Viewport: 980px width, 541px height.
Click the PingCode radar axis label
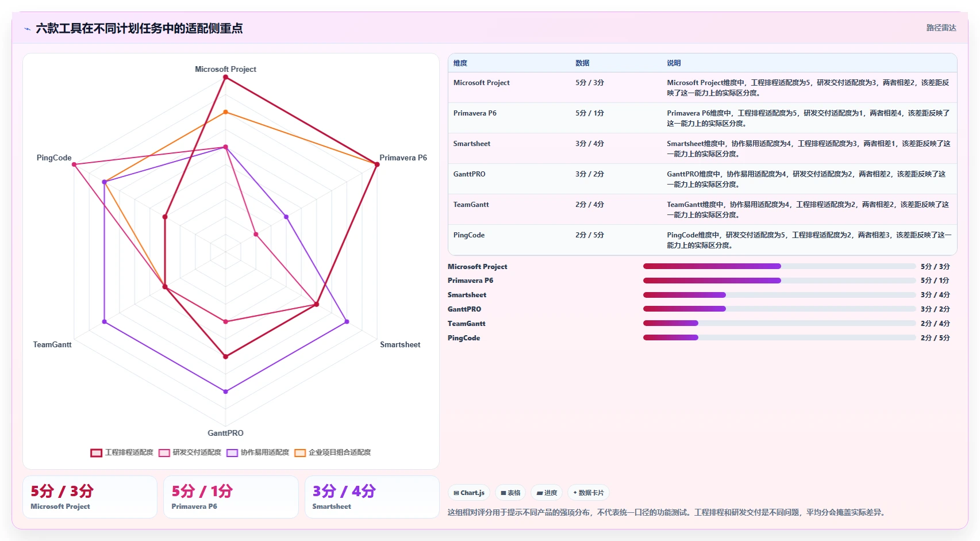click(x=54, y=158)
